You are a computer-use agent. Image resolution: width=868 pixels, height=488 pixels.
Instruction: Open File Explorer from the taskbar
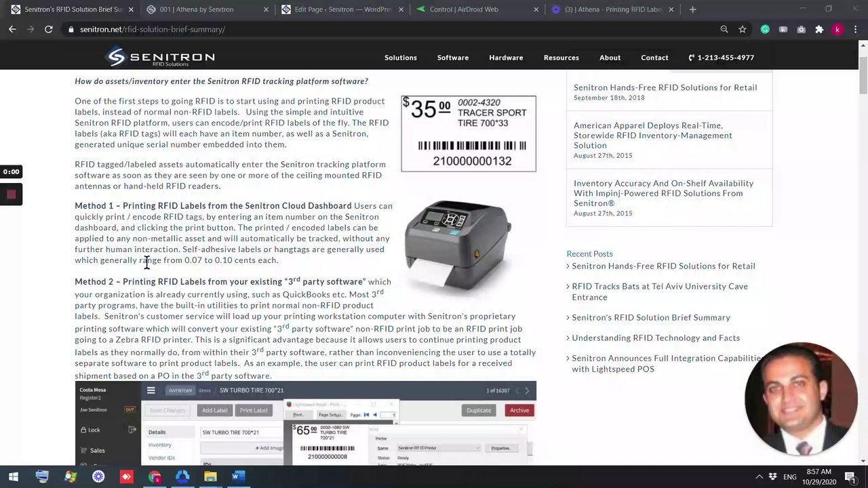pos(210,476)
